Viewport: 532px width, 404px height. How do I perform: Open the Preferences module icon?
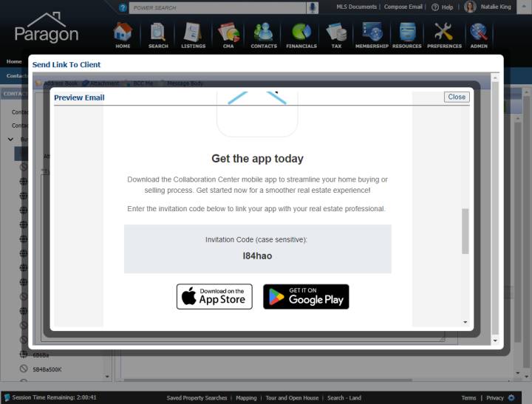(x=444, y=35)
